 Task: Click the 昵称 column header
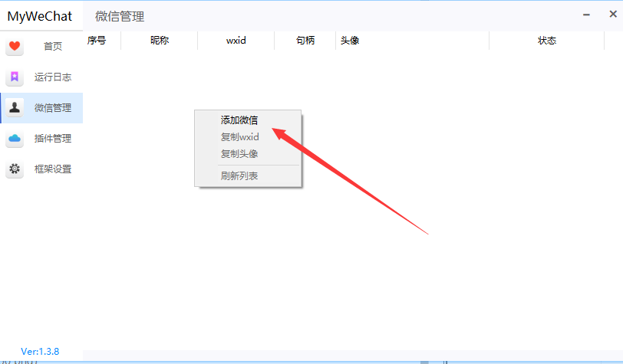coord(160,41)
